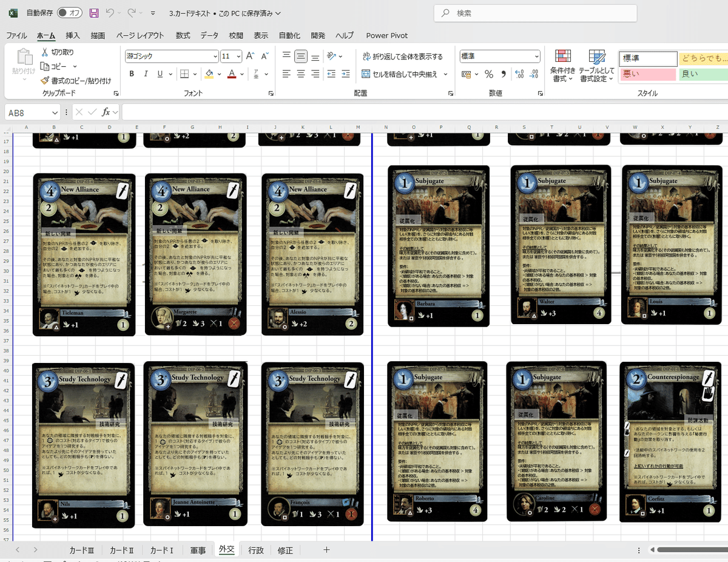Click the 検索 search box
Image resolution: width=728 pixels, height=562 pixels.
click(x=536, y=13)
